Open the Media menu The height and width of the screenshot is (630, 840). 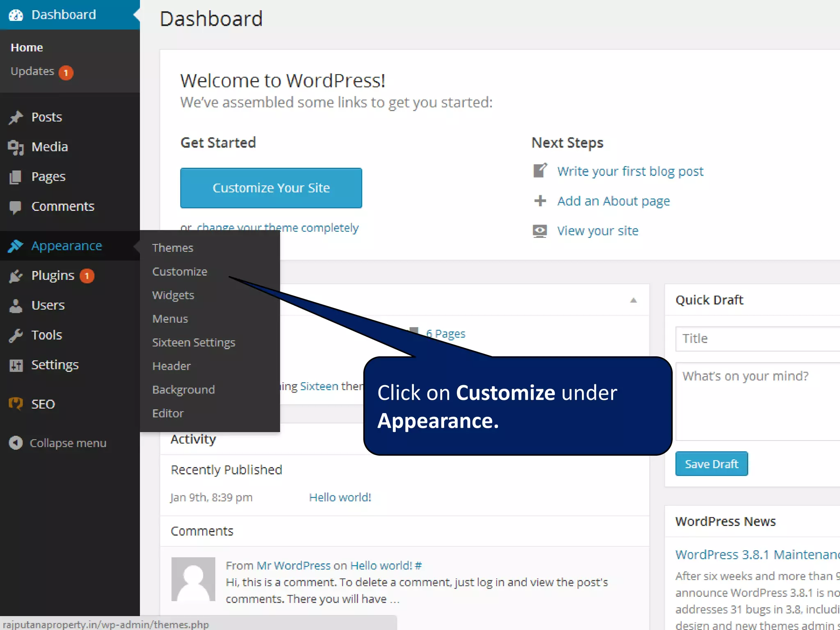click(x=50, y=147)
